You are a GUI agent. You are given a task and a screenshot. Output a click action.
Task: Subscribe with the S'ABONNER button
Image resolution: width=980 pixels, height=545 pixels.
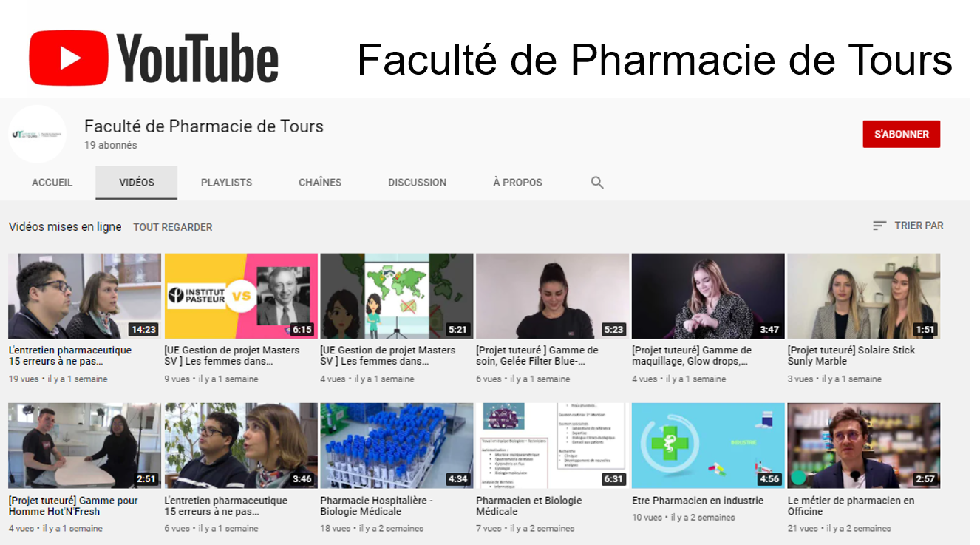pos(902,134)
